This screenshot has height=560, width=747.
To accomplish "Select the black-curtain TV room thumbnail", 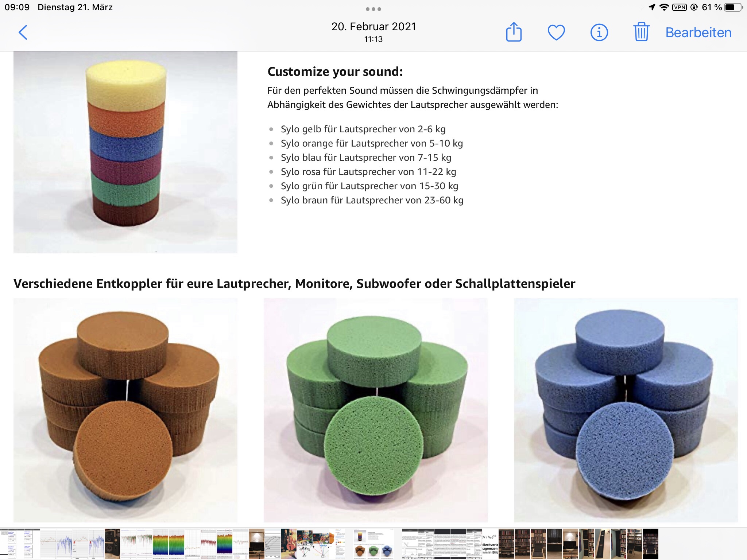I will coord(554,544).
